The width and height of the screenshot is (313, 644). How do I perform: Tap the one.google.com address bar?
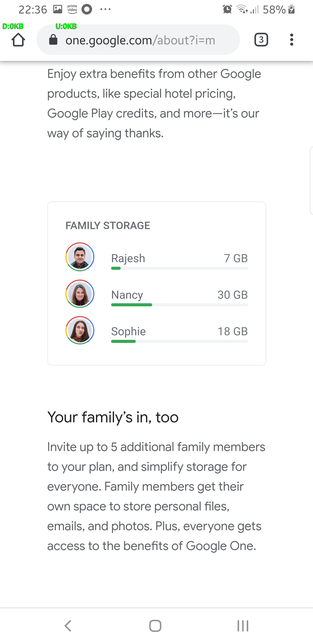[140, 40]
